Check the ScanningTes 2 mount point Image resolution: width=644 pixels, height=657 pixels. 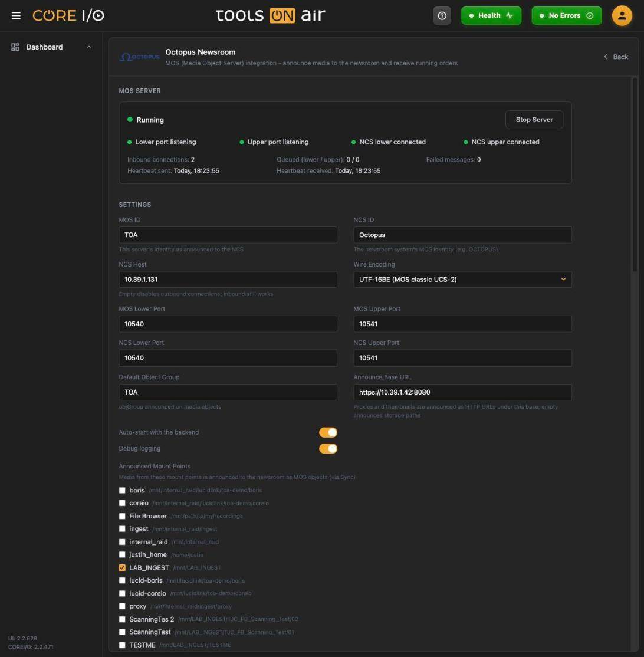tap(122, 619)
